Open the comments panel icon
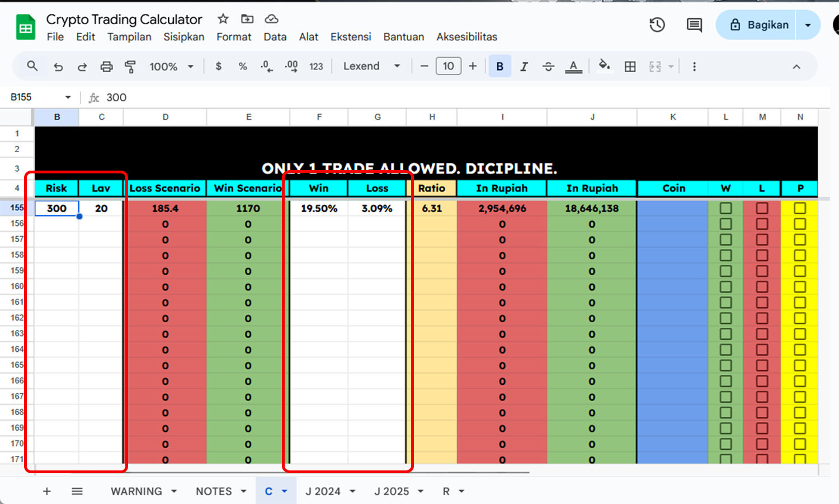This screenshot has height=504, width=839. point(694,25)
